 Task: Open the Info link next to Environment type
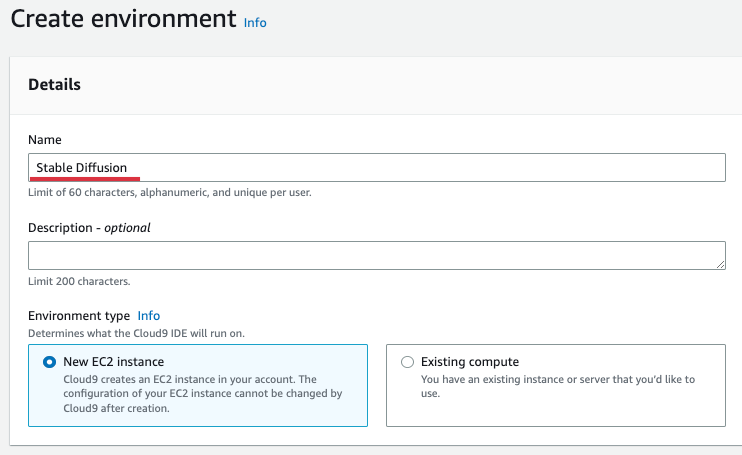click(148, 315)
